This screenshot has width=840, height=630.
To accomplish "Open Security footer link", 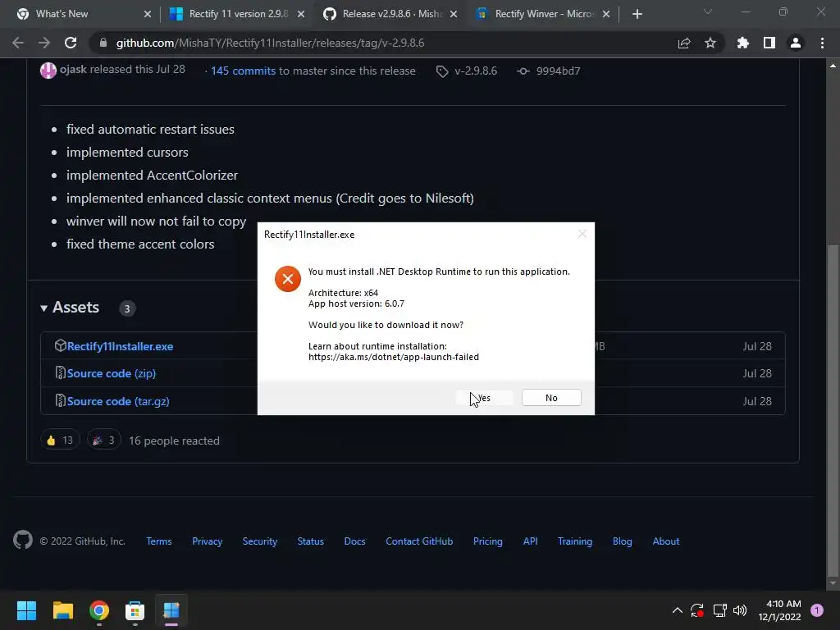I will pos(260,541).
